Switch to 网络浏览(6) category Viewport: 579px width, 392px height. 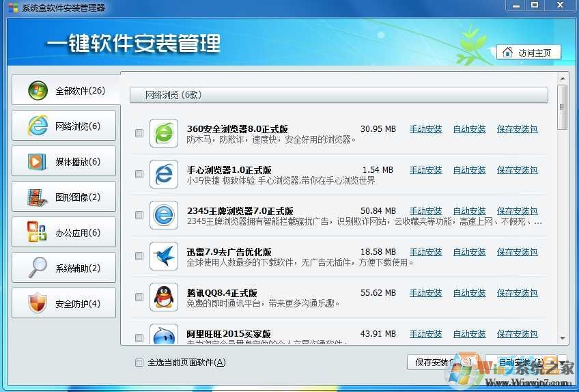[x=63, y=126]
